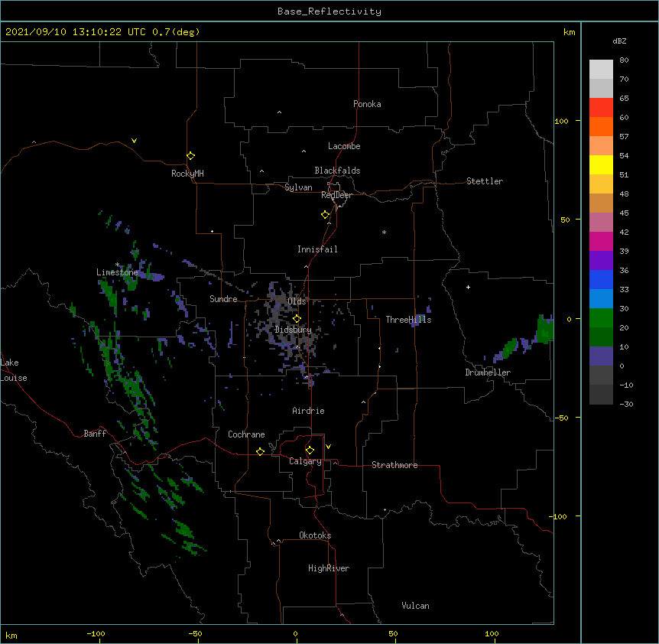The height and width of the screenshot is (644, 659).
Task: Click the ThreeHills city label
Action: [x=408, y=320]
